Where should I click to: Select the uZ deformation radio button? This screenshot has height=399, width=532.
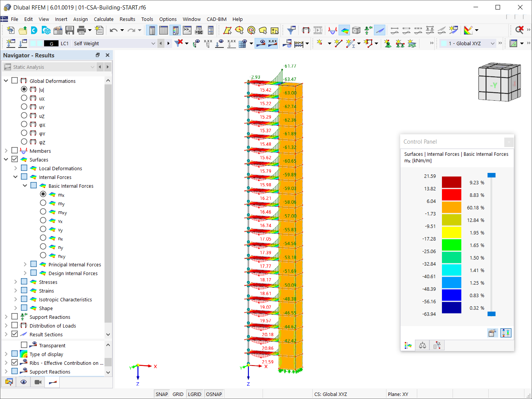coord(24,116)
